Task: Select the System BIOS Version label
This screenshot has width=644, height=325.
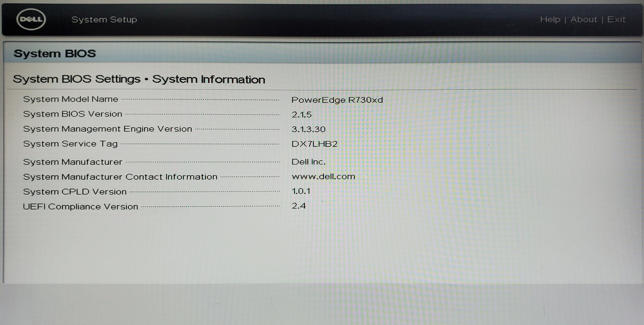Action: point(73,114)
